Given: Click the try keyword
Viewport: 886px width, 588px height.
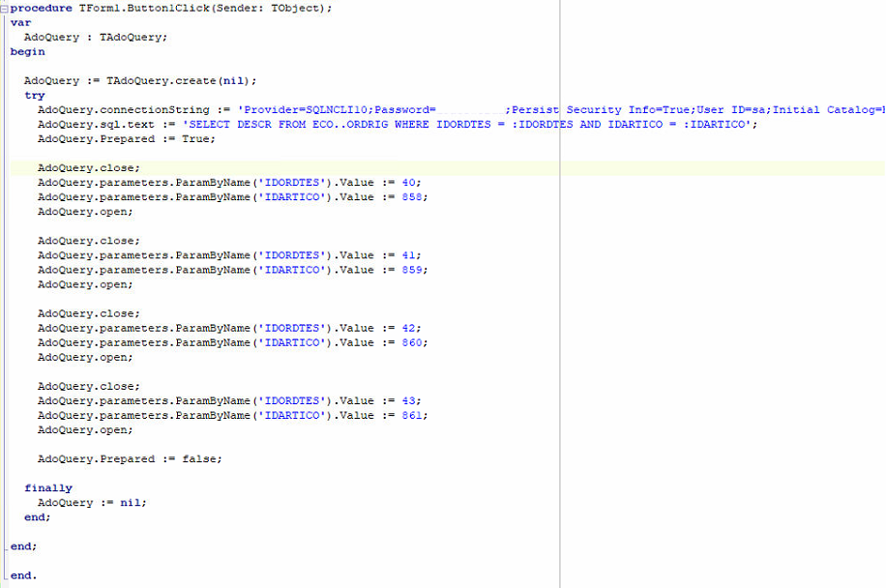Looking at the screenshot, I should coord(34,95).
